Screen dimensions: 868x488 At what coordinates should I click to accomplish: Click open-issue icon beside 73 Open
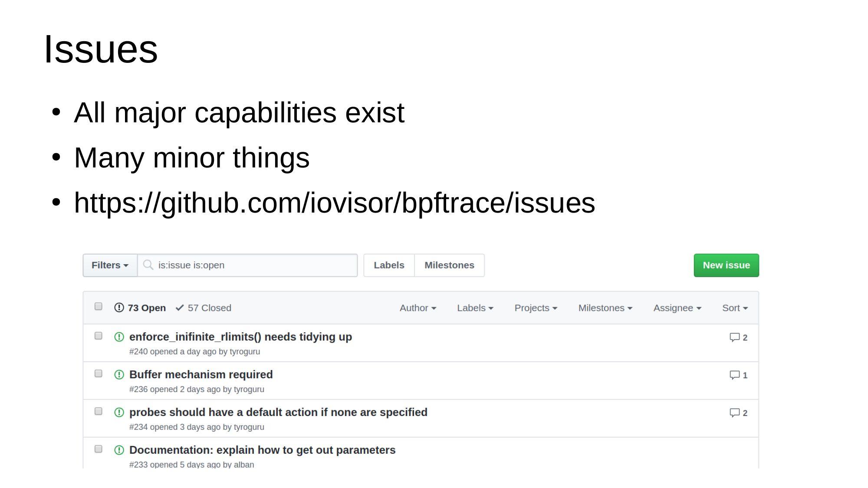coord(119,308)
